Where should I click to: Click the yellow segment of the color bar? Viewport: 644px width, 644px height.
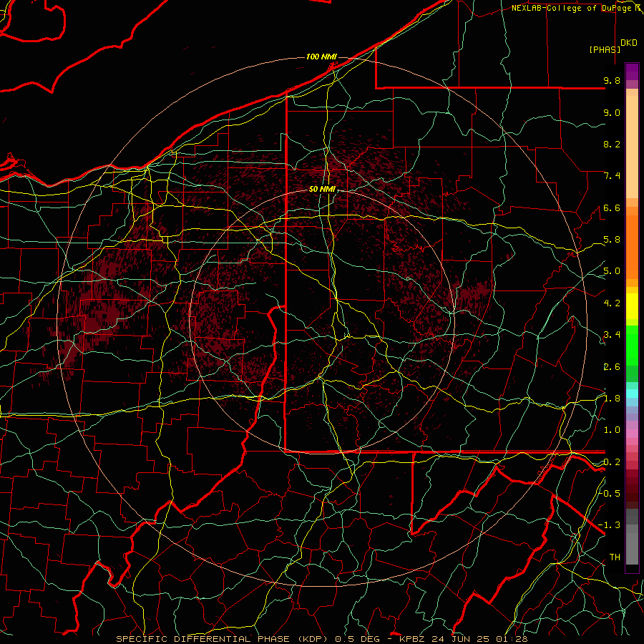632,306
